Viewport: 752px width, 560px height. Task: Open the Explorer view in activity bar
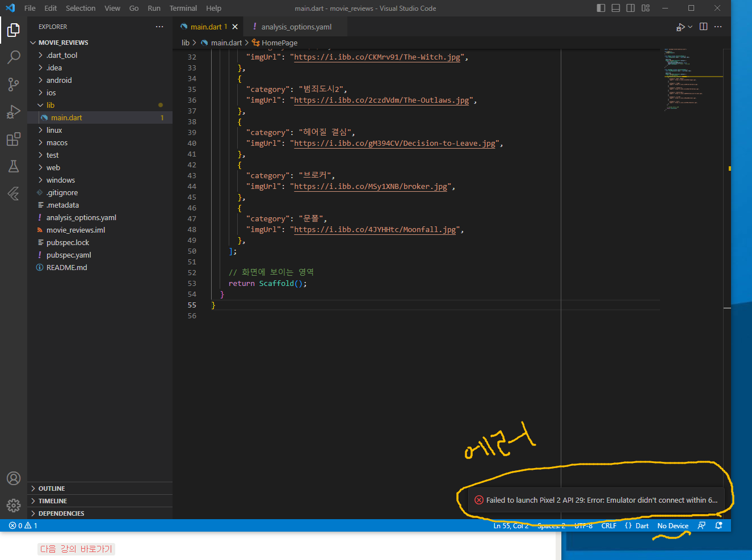pos(14,30)
